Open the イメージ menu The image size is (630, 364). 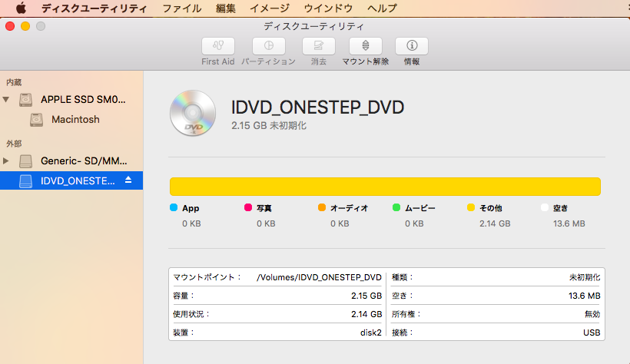[270, 8]
